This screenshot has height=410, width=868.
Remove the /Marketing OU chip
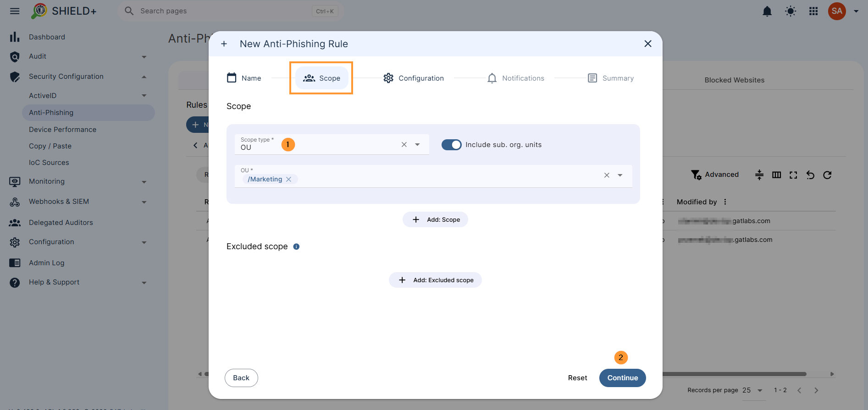coord(288,179)
